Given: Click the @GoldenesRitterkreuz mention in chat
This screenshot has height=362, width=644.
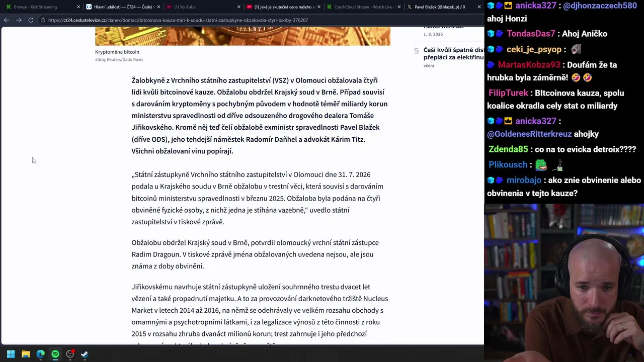Looking at the screenshot, I should coord(529,134).
